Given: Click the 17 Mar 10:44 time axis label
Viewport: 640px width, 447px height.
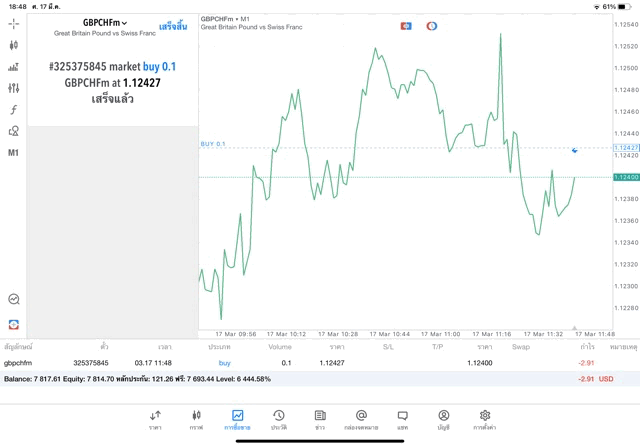Looking at the screenshot, I should [389, 334].
